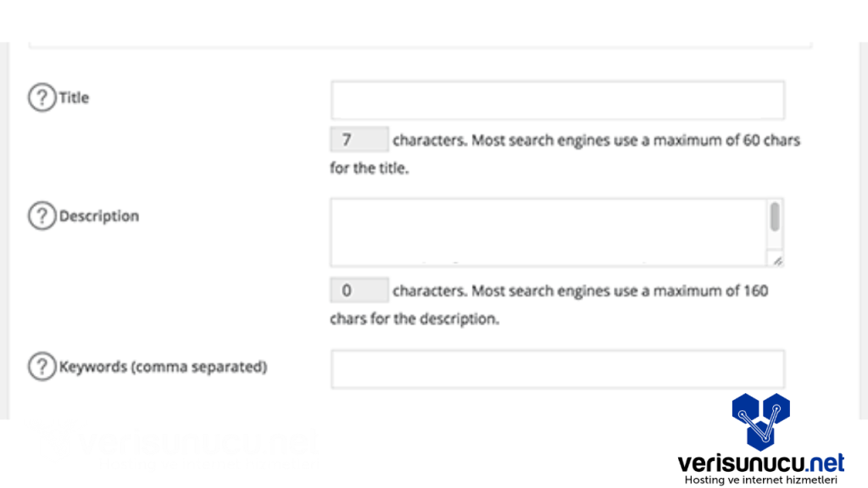Click the Description textarea scrollbar thumb

point(775,217)
